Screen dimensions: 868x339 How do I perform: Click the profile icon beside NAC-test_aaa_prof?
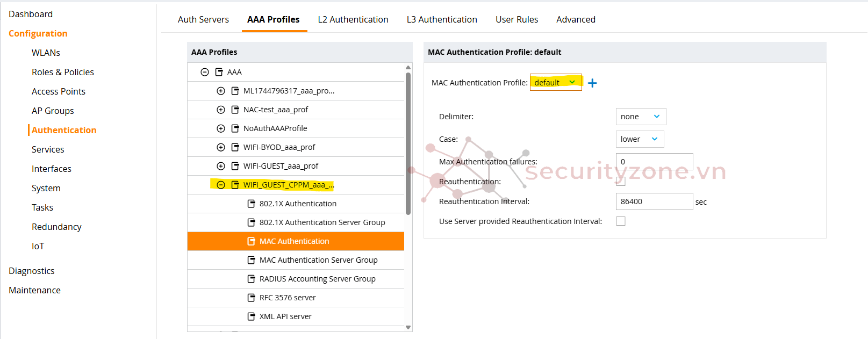pyautogui.click(x=235, y=110)
